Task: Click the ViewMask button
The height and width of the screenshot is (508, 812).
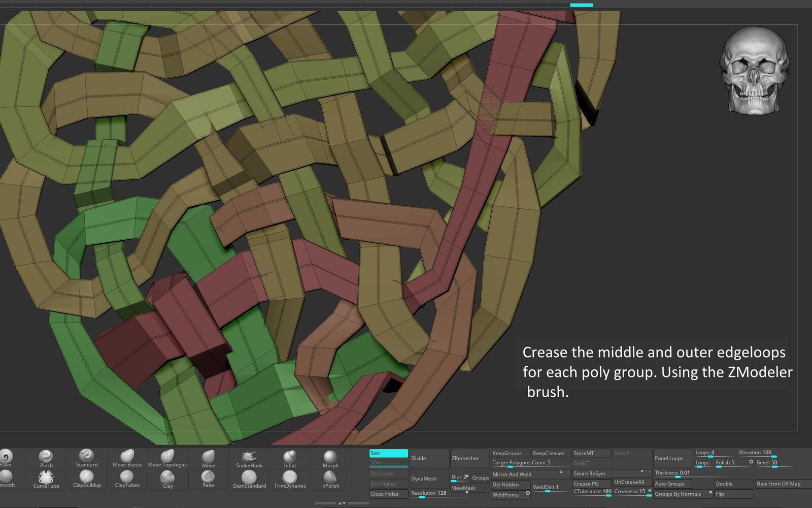Action: coord(470,488)
